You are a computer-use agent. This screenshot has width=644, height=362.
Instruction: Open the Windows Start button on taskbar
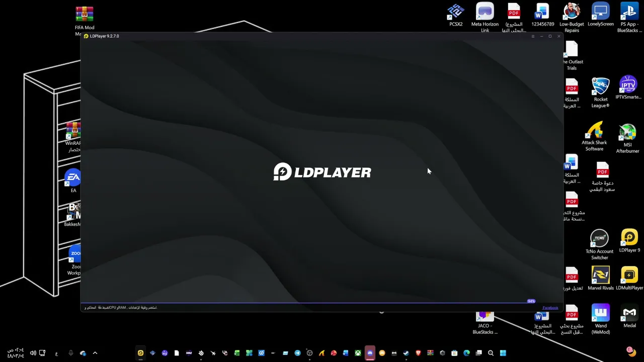pyautogui.click(x=503, y=353)
